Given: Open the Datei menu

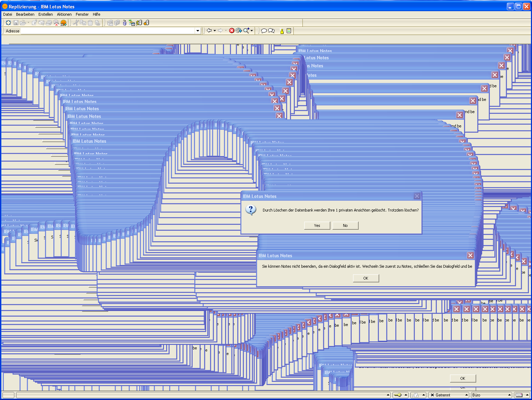Looking at the screenshot, I should [x=8, y=14].
